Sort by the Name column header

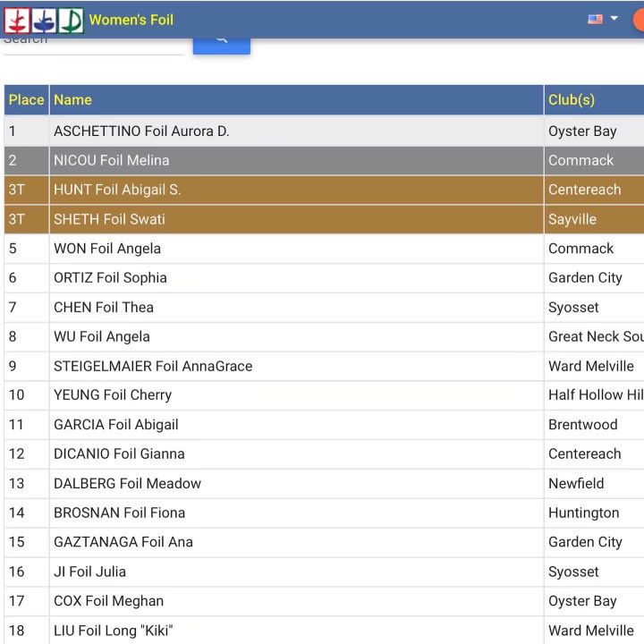tap(297, 100)
